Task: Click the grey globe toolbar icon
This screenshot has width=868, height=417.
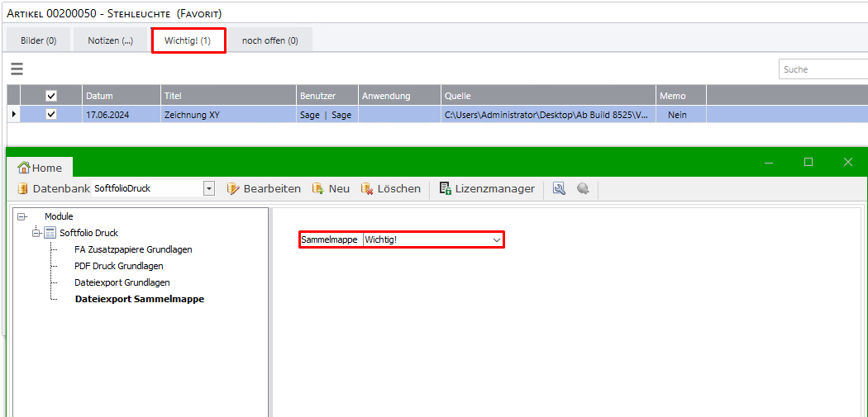Action: coord(583,189)
